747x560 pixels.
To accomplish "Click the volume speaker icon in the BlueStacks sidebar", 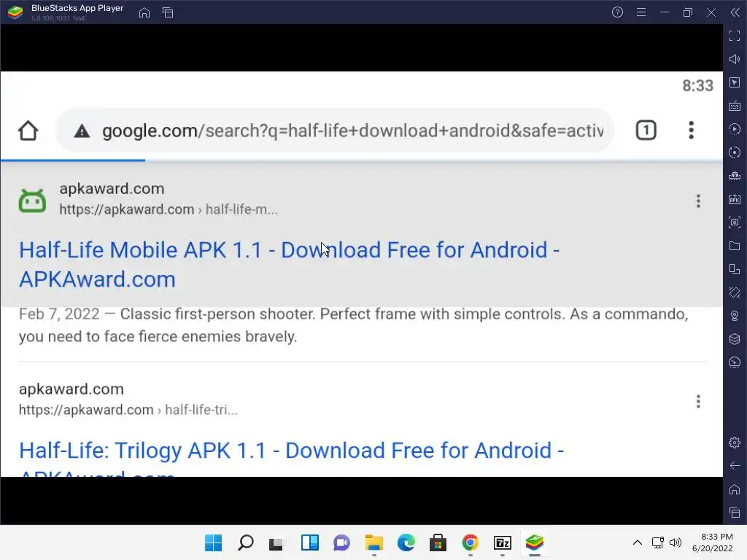I will (x=735, y=59).
